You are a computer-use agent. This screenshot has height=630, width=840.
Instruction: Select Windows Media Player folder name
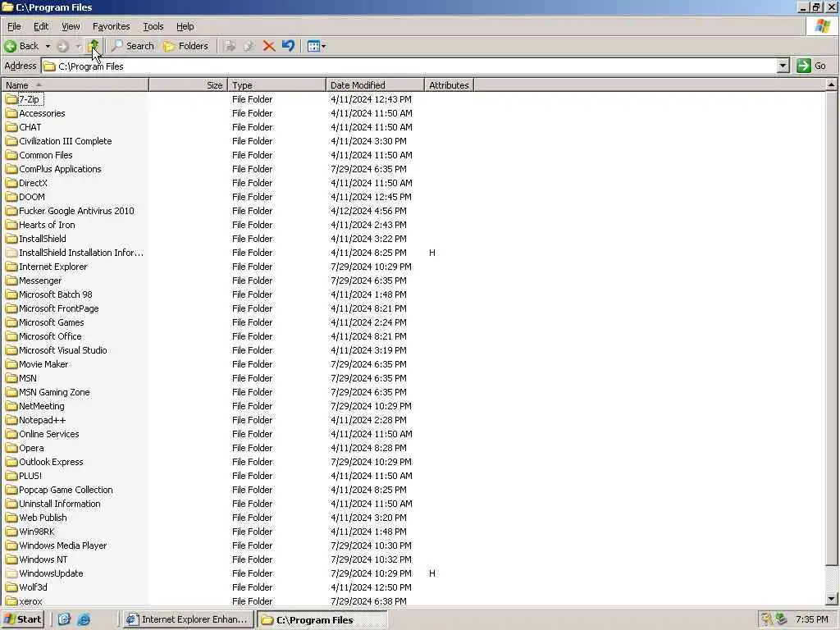coord(63,546)
